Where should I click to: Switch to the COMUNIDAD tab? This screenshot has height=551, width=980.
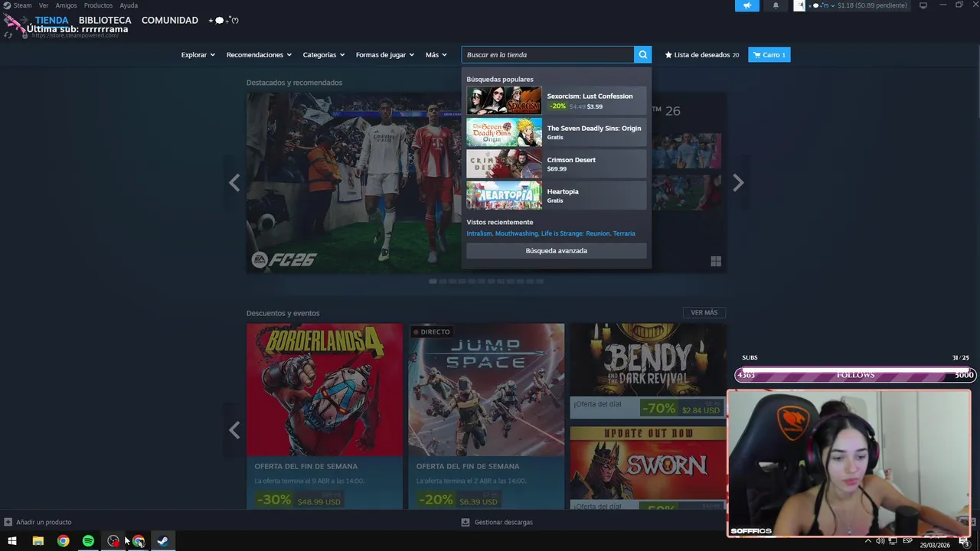[170, 20]
